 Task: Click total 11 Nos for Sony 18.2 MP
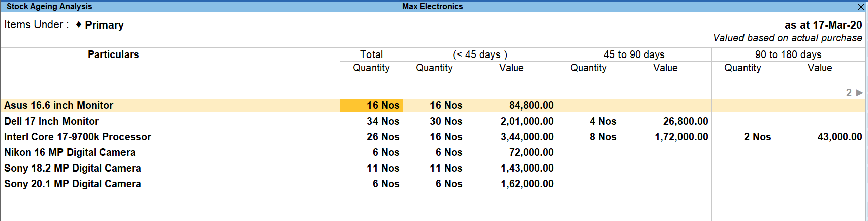[x=383, y=168]
